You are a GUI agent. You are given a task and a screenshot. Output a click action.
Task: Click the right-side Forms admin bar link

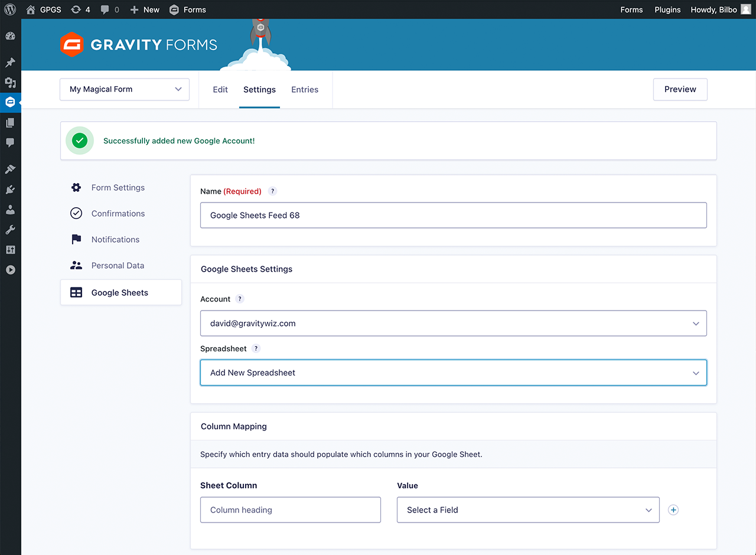click(x=631, y=9)
